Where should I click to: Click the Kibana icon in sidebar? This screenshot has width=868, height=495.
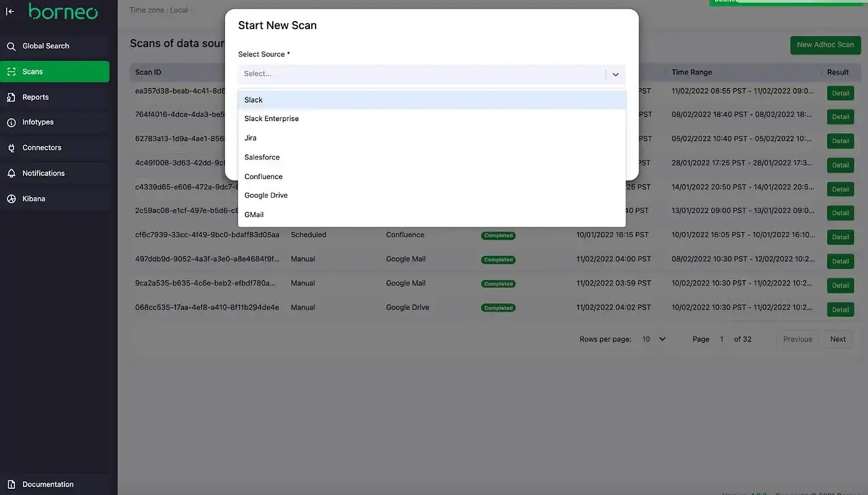[x=11, y=199]
